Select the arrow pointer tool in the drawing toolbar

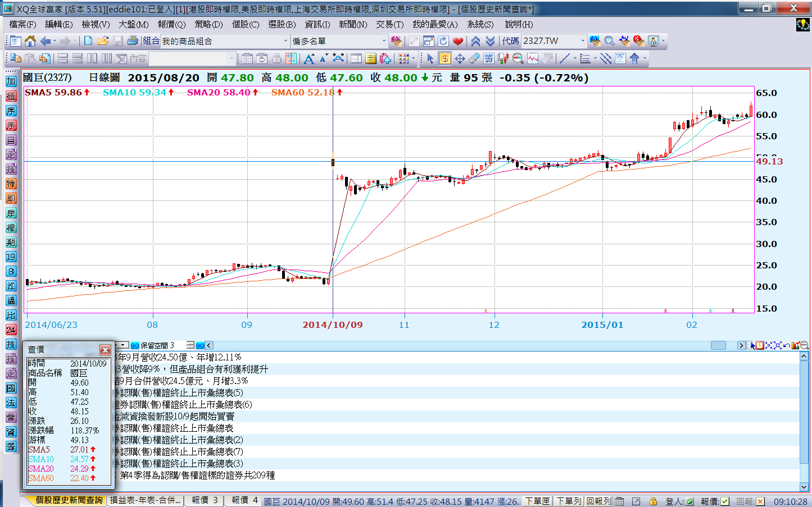(430, 58)
